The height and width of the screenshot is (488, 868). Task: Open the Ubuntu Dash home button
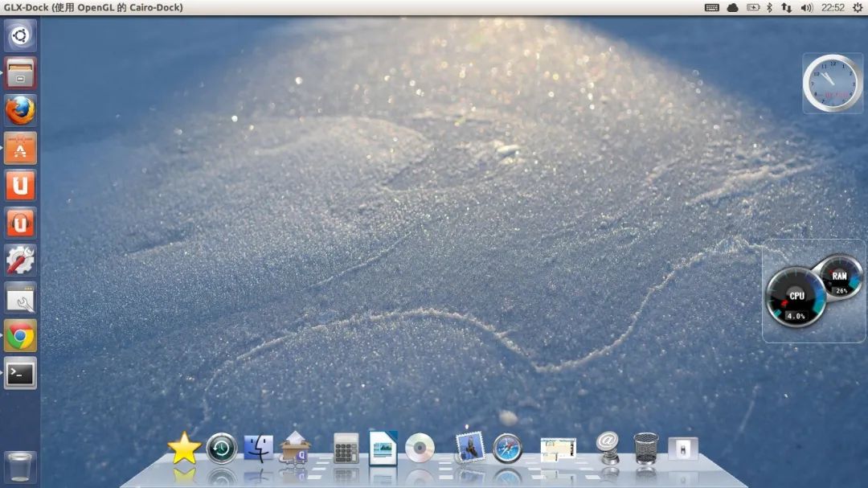[20, 35]
